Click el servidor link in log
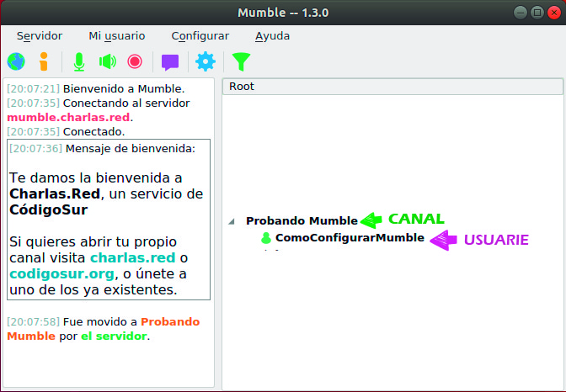The width and height of the screenshot is (566, 392). [114, 336]
